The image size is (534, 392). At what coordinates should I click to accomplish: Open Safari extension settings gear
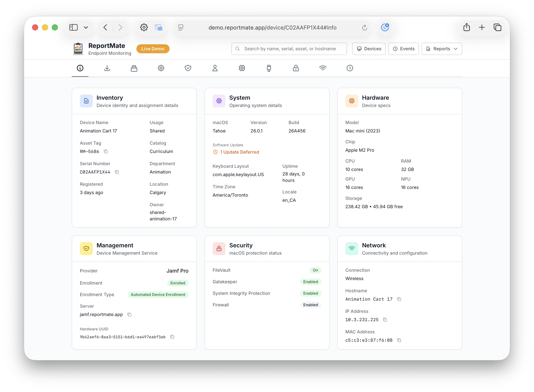[x=144, y=28]
